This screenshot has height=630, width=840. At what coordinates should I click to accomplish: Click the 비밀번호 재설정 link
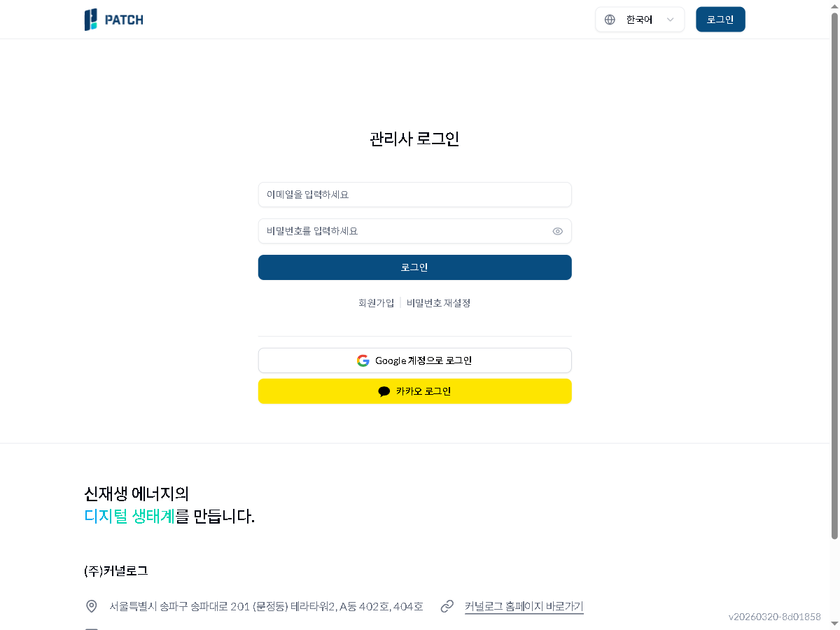438,302
